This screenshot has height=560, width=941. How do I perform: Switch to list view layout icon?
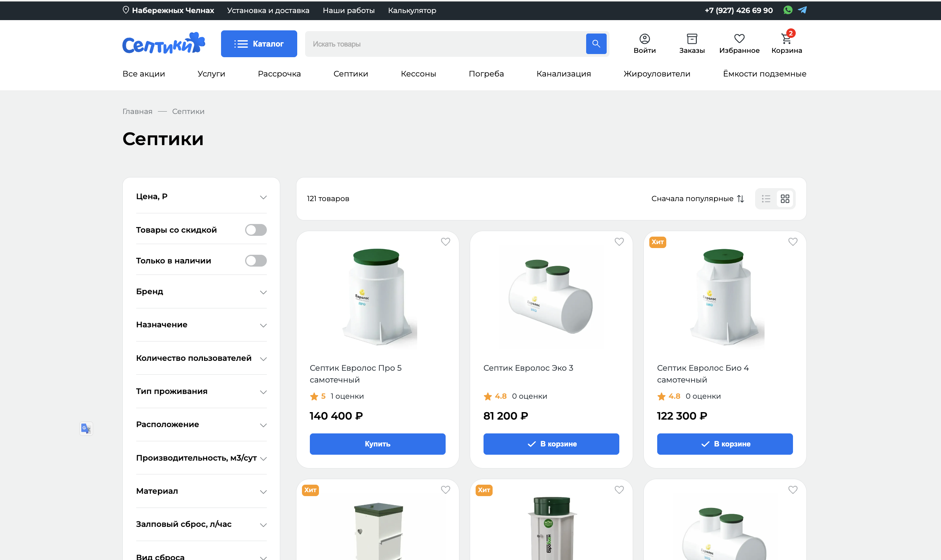click(x=766, y=199)
